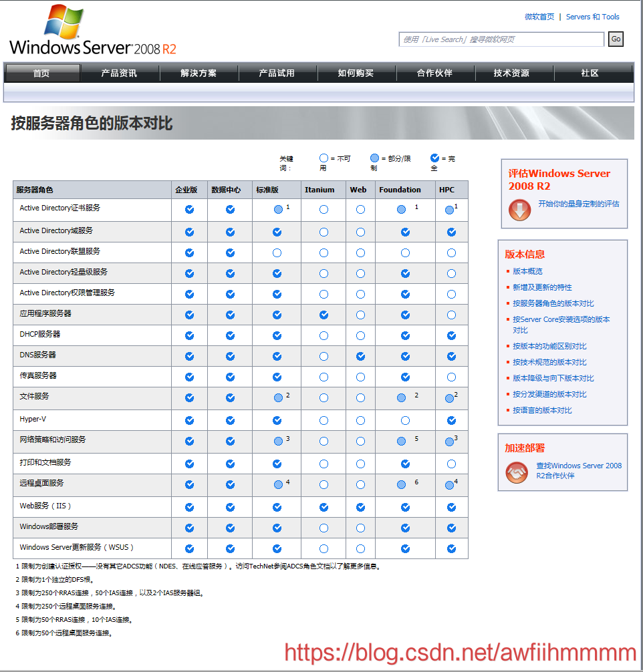
Task: Click the dotted circle legend icon for 部分/限制
Action: point(374,158)
